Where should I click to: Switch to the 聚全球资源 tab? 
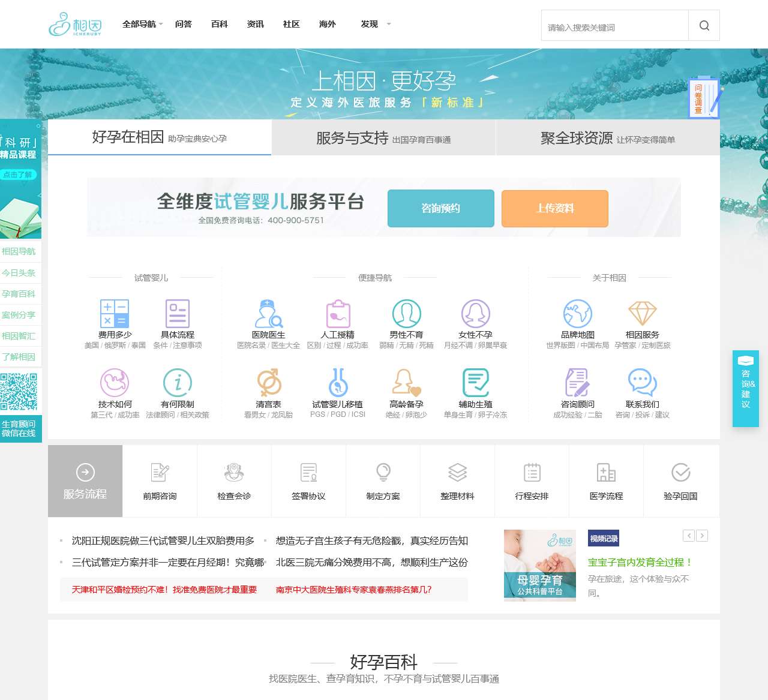click(x=607, y=138)
